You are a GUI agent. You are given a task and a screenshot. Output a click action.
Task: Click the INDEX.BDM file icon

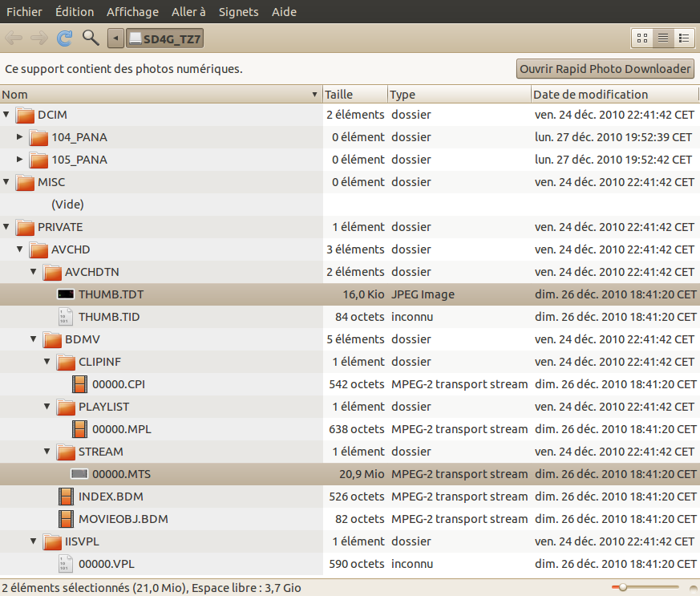(66, 497)
